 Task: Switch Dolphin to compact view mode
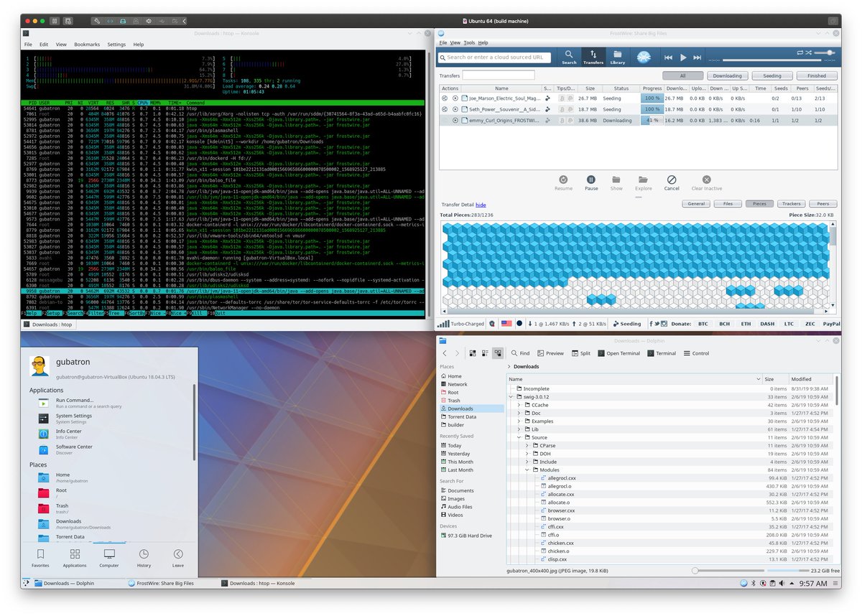(x=485, y=353)
